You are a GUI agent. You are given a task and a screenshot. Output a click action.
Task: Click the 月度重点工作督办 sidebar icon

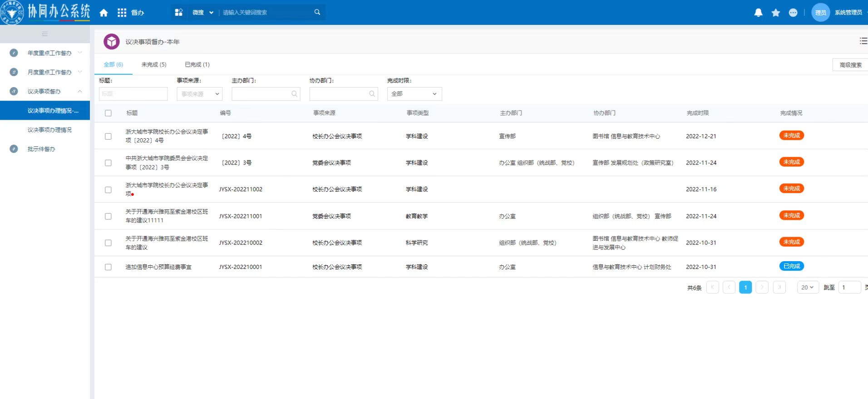(14, 72)
